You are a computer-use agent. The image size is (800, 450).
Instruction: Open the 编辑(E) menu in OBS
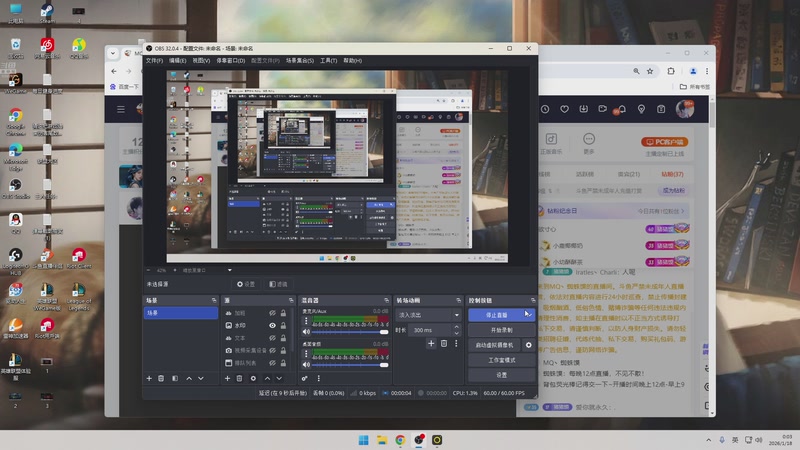[178, 61]
